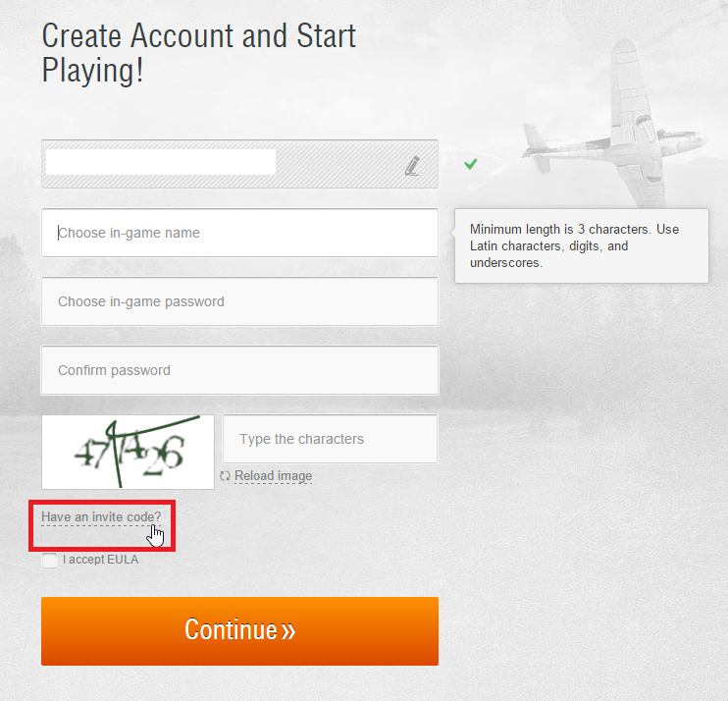
Task: Select the Reload image link
Action: point(273,476)
